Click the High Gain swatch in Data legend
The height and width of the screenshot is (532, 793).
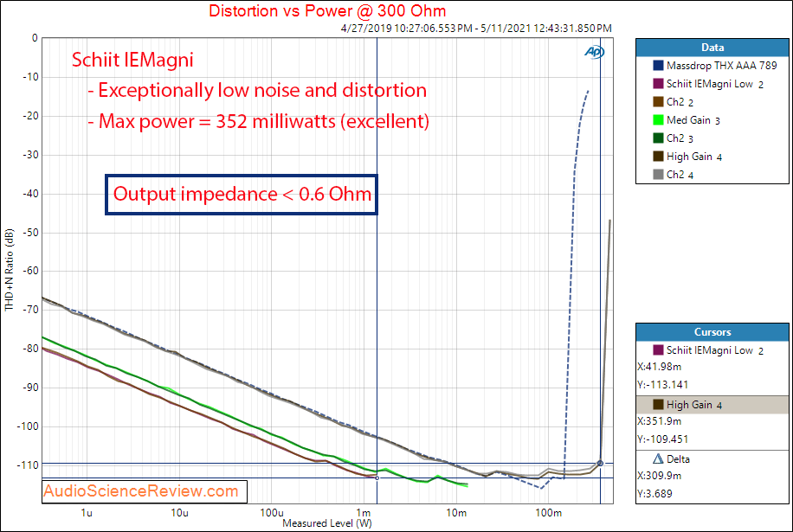(658, 156)
